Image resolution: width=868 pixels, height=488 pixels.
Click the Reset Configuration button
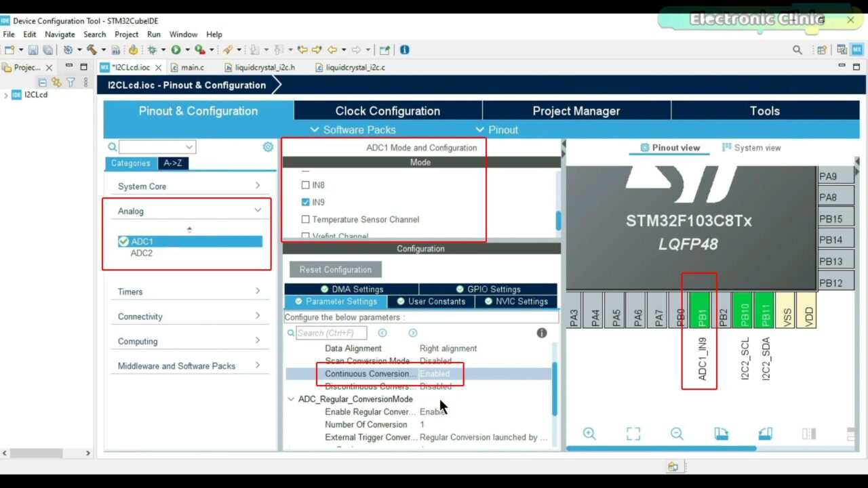336,270
